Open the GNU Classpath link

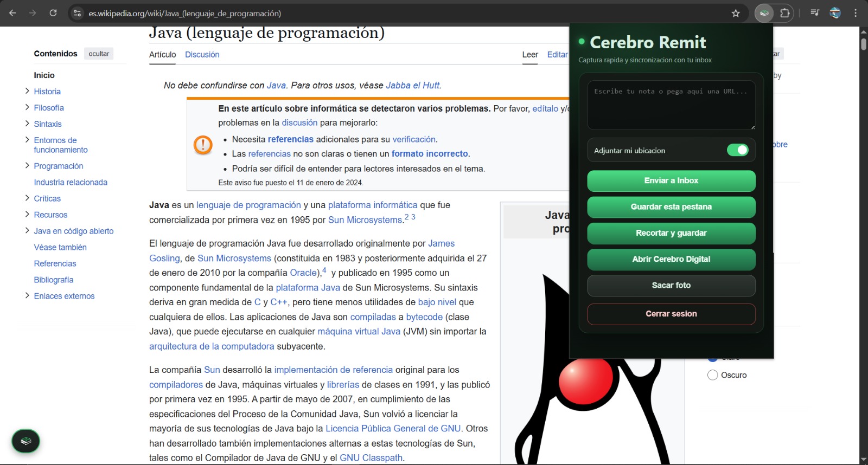[371, 457]
